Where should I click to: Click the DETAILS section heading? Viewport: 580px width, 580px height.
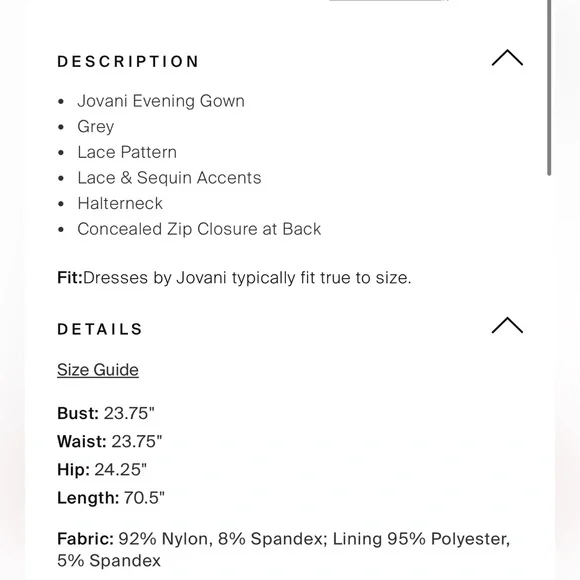click(x=100, y=329)
